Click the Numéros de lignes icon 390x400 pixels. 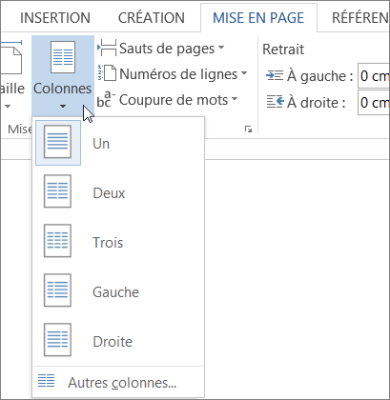[x=107, y=73]
